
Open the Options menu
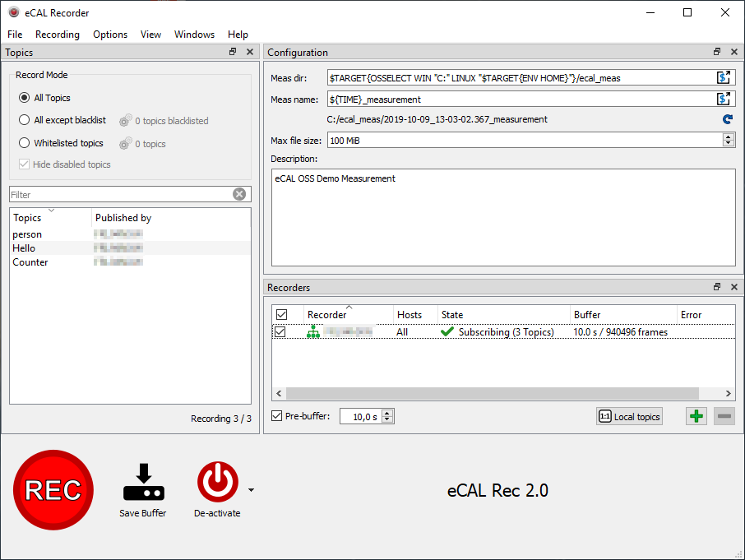(x=110, y=35)
